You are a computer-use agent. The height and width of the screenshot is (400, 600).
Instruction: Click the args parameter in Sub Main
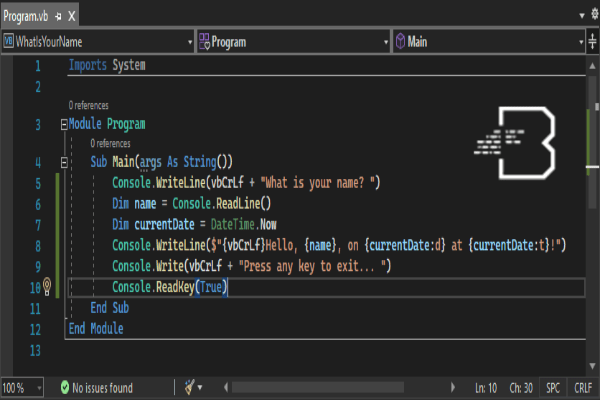pyautogui.click(x=150, y=162)
